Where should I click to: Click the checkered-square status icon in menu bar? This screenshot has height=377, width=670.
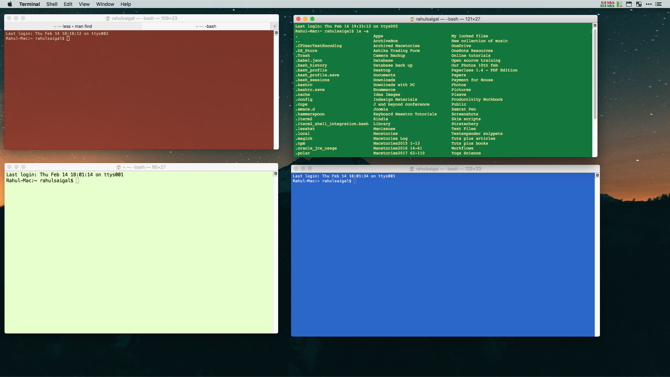639,4
